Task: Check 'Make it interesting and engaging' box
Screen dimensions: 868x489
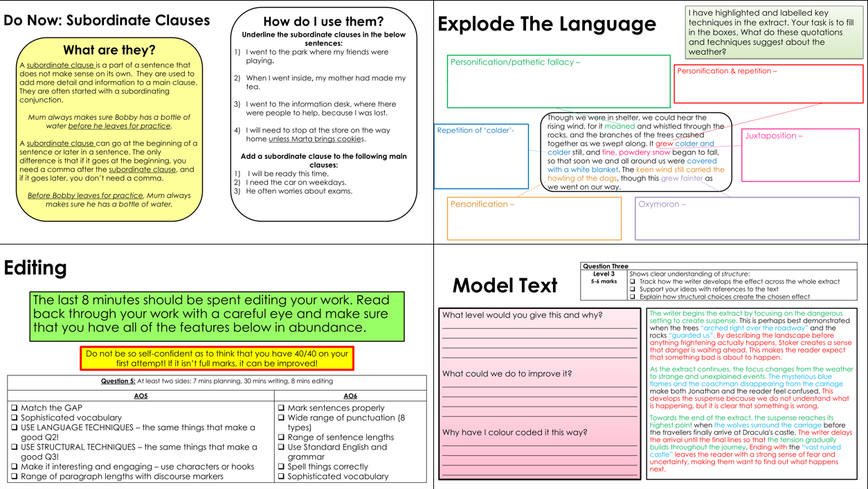Action: 15,466
